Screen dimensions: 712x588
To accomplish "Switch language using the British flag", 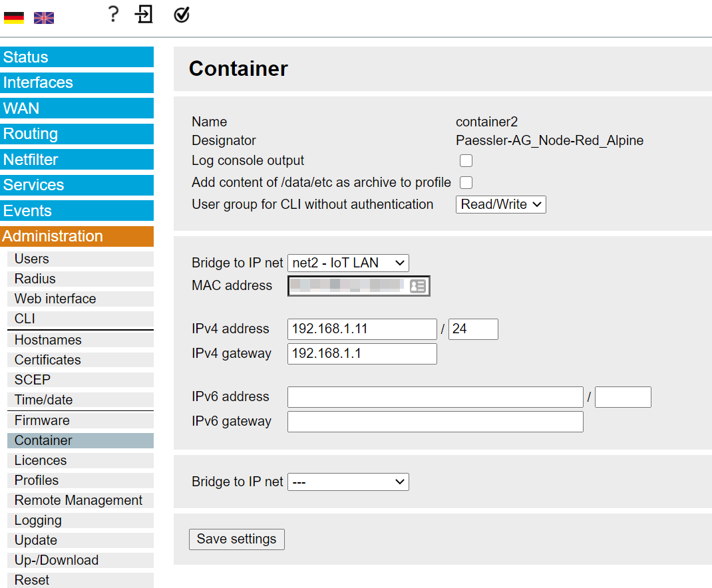I will [x=44, y=18].
